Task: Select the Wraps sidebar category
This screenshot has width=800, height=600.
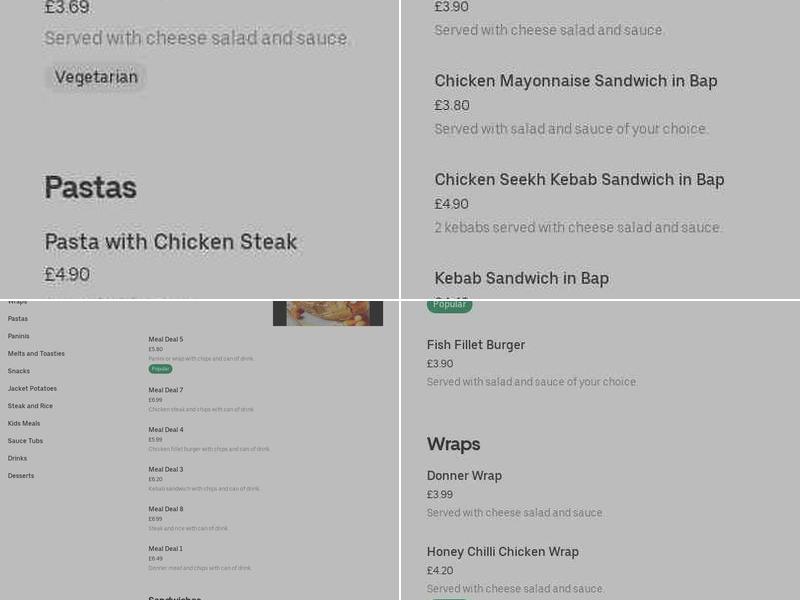Action: tap(16, 301)
